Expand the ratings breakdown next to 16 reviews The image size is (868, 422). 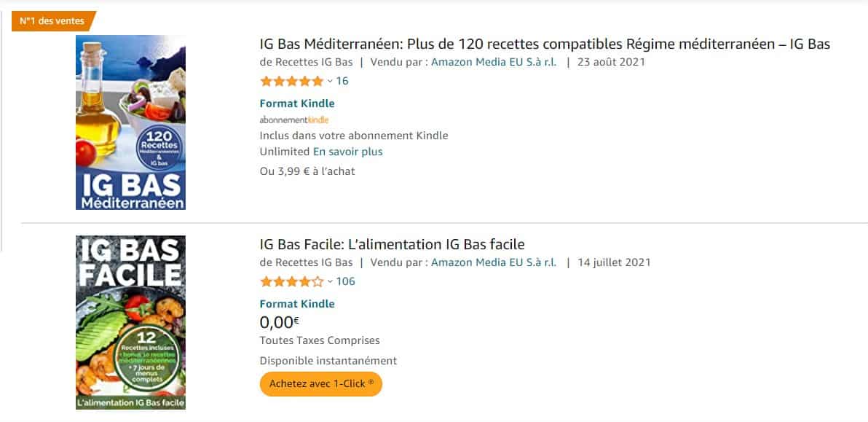[329, 81]
